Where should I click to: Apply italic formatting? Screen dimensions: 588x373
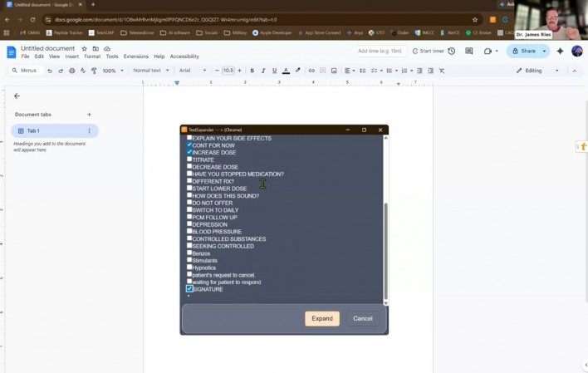(263, 71)
